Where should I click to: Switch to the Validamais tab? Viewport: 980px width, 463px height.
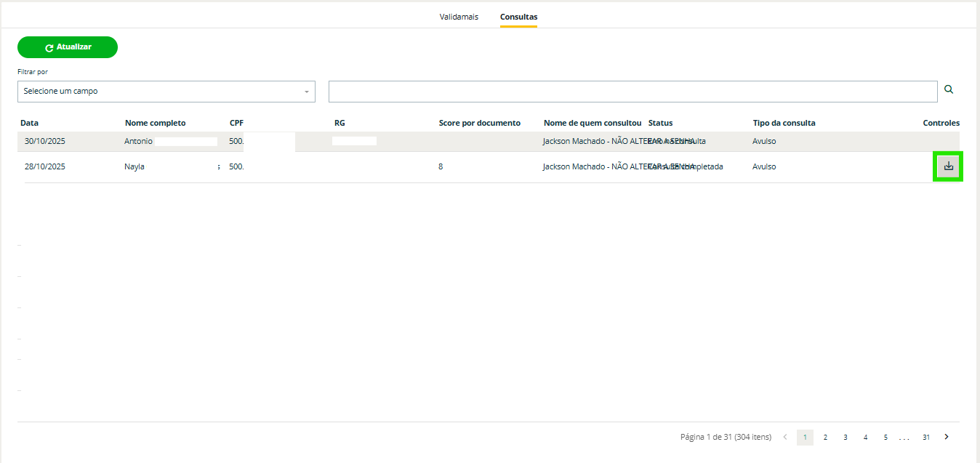459,17
